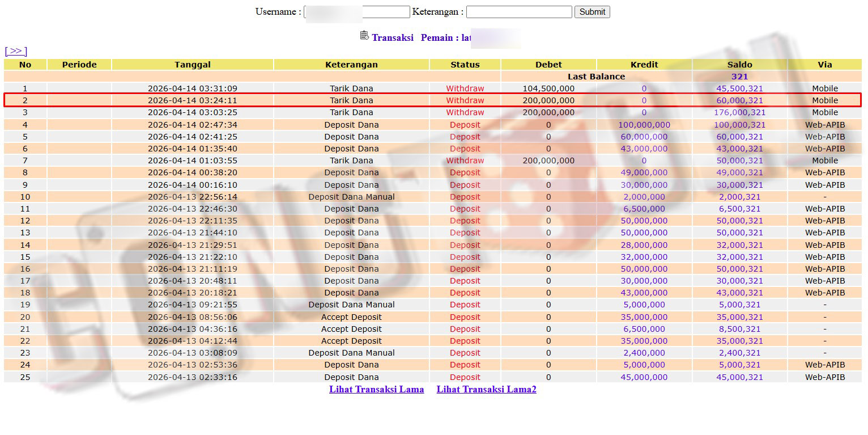Click saldo 45,500,321
The height and width of the screenshot is (435, 868).
click(739, 88)
